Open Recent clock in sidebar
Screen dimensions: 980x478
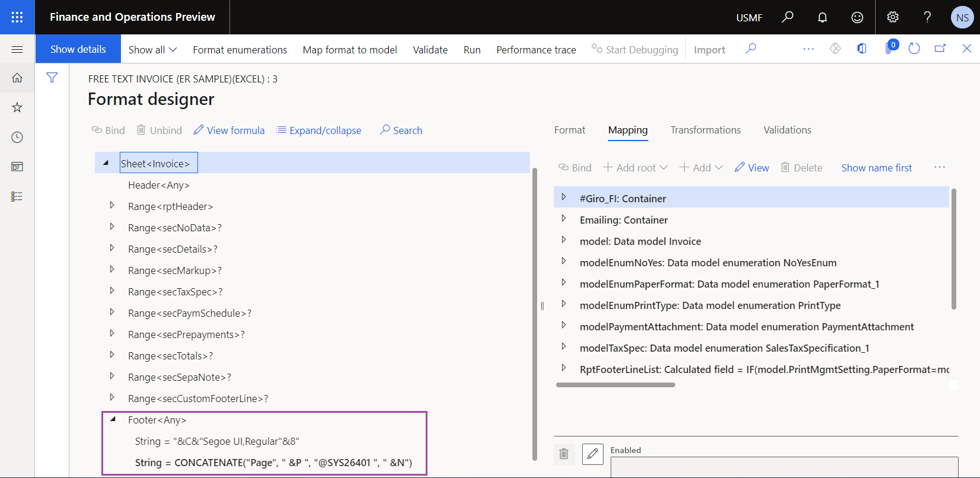(17, 137)
